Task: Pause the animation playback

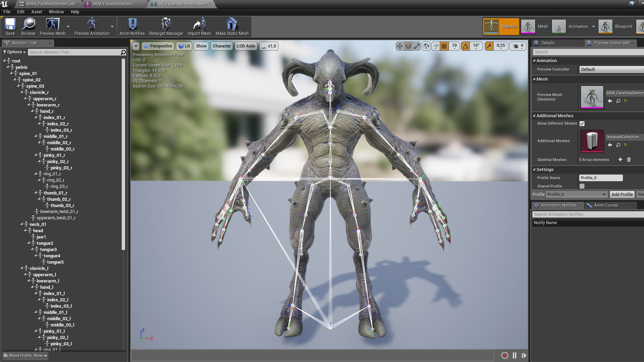Action: click(x=515, y=355)
